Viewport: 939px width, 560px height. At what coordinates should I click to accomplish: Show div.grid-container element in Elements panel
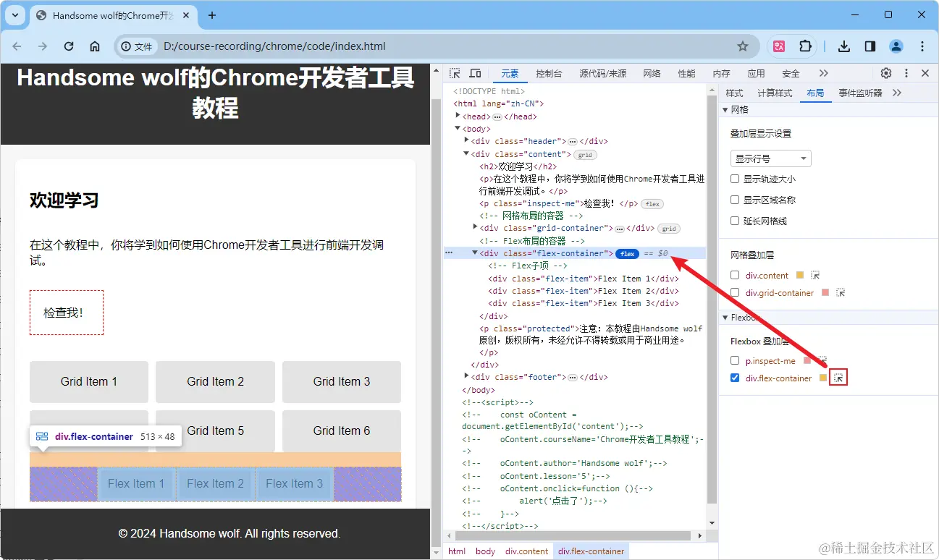coord(841,293)
